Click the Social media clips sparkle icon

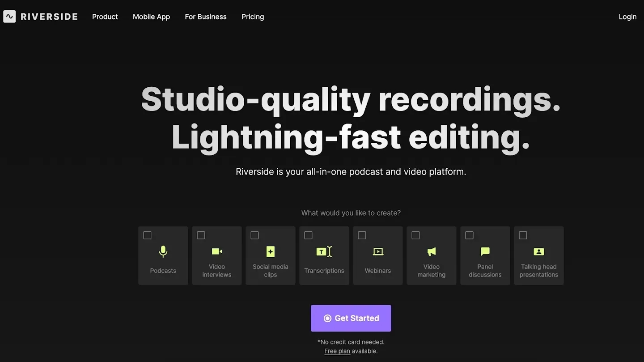click(x=271, y=251)
